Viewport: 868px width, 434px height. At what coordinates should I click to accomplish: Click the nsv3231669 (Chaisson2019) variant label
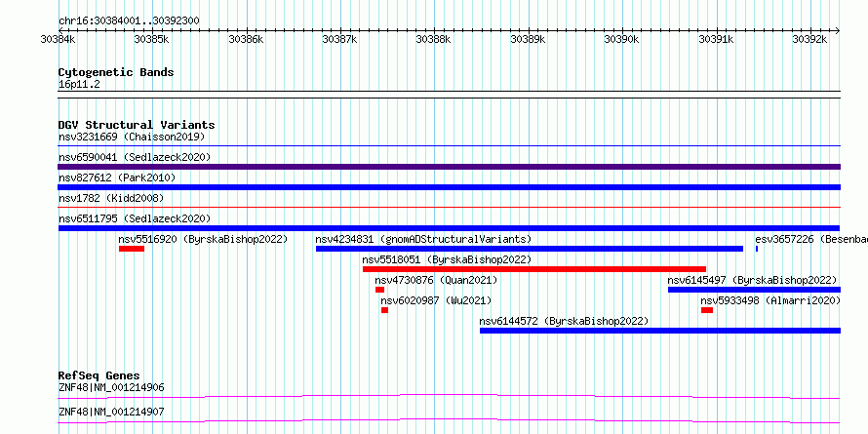point(132,137)
